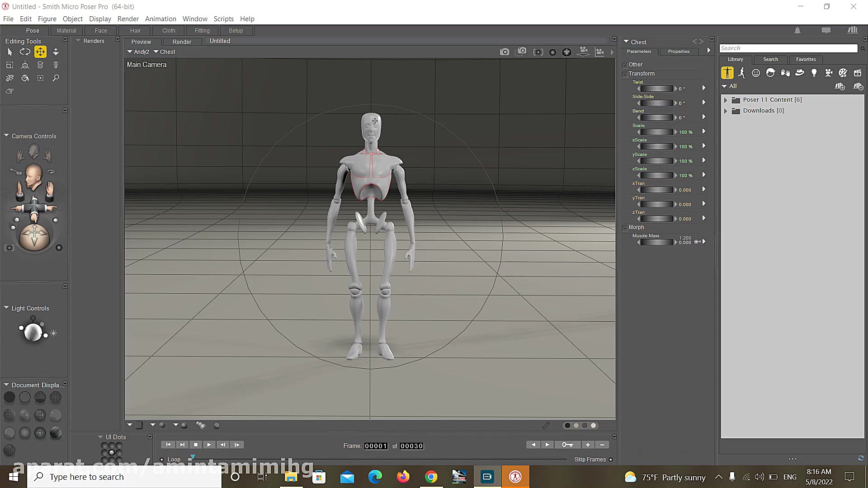
Task: Open the Poses library category
Action: tap(741, 73)
